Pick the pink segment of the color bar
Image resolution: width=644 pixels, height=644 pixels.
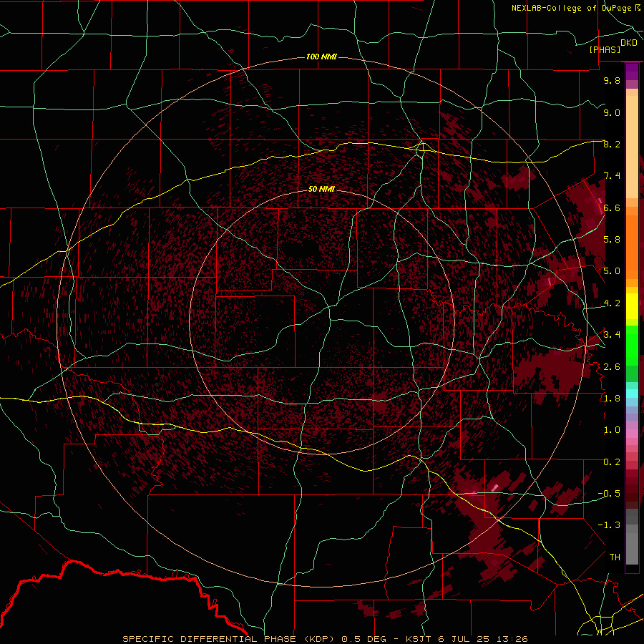[632, 434]
